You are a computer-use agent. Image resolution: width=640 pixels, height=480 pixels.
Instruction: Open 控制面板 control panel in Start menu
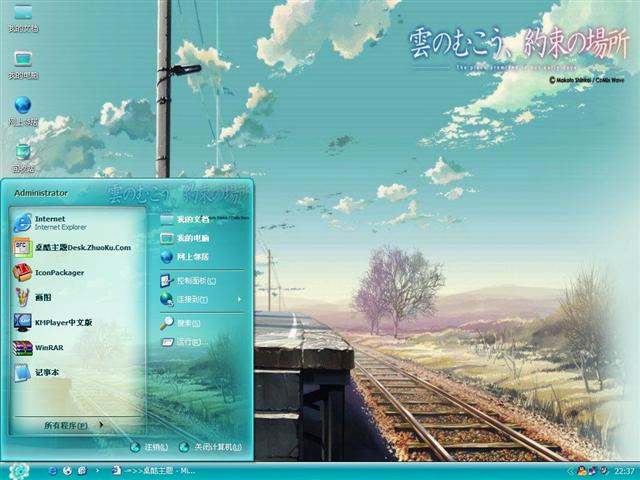coord(188,281)
